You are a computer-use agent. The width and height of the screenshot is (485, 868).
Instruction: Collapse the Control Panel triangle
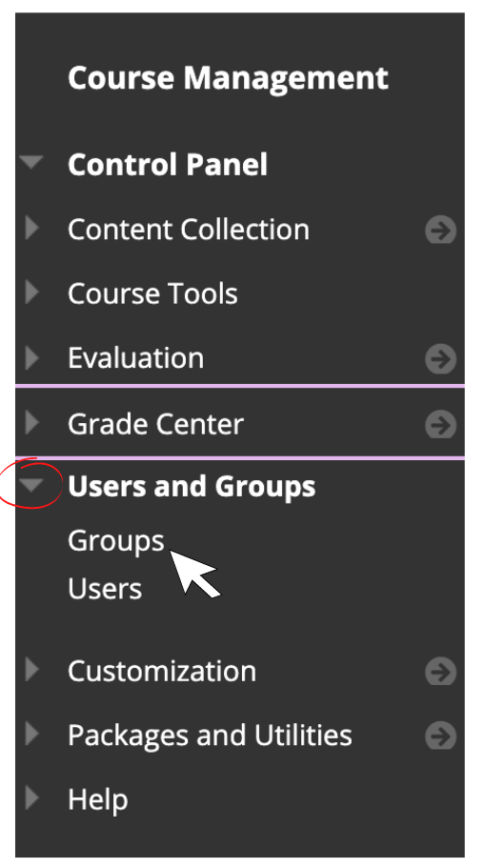(x=31, y=163)
